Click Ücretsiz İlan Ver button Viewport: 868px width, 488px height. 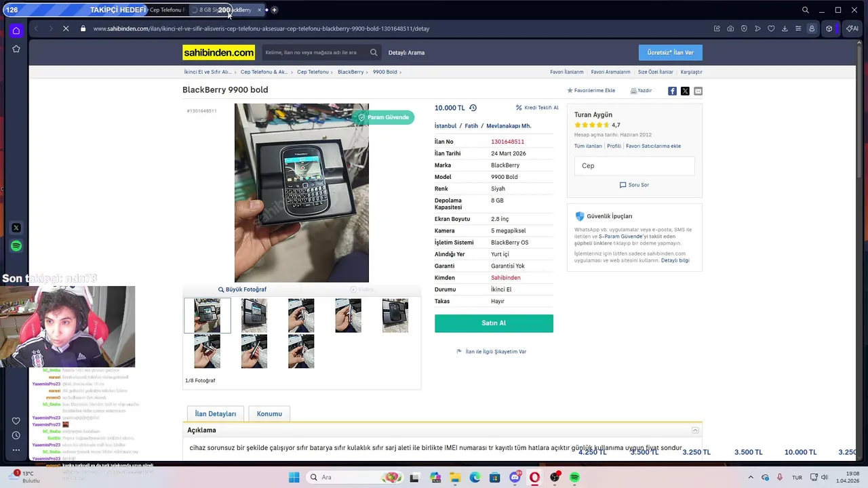coord(671,52)
